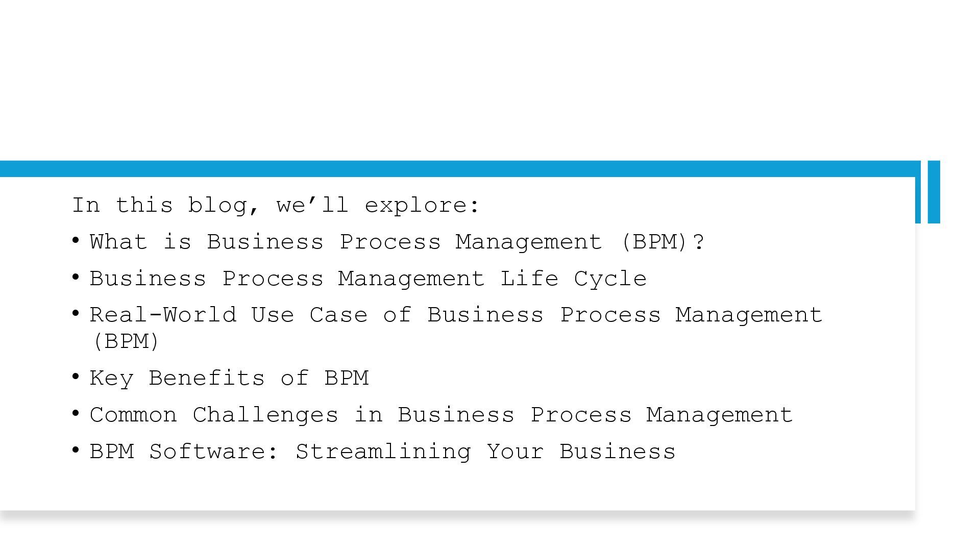Click the 'In this blog, we'll explore:' heading
The image size is (980, 551).
tap(276, 205)
